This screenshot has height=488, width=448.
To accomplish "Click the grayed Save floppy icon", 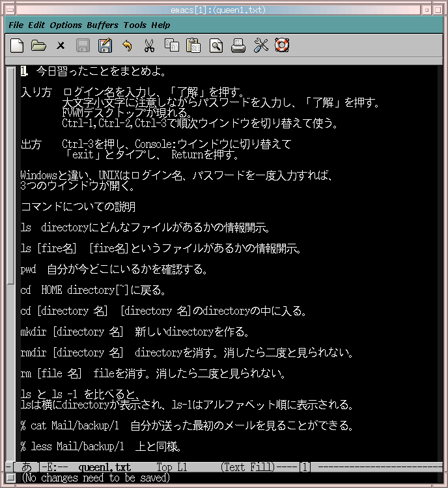I will point(83,46).
